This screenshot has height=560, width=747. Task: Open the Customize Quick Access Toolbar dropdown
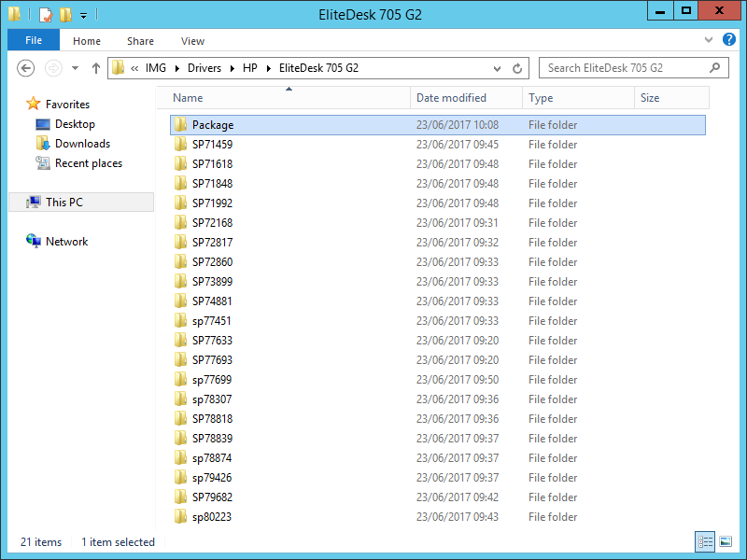pos(83,16)
